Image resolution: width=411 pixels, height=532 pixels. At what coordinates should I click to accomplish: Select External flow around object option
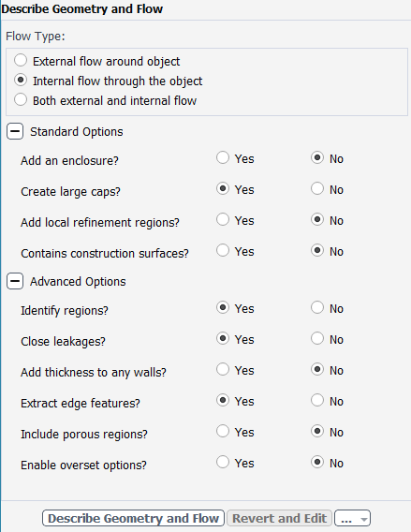click(21, 60)
